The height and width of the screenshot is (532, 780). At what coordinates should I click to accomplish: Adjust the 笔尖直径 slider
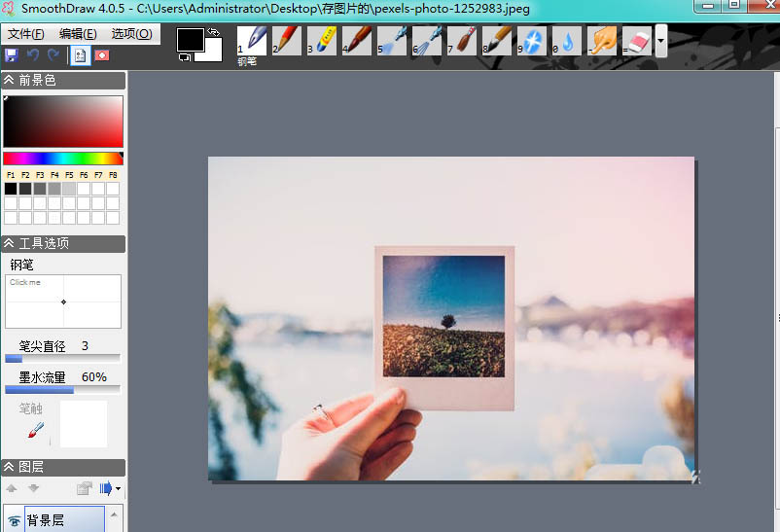tap(62, 358)
